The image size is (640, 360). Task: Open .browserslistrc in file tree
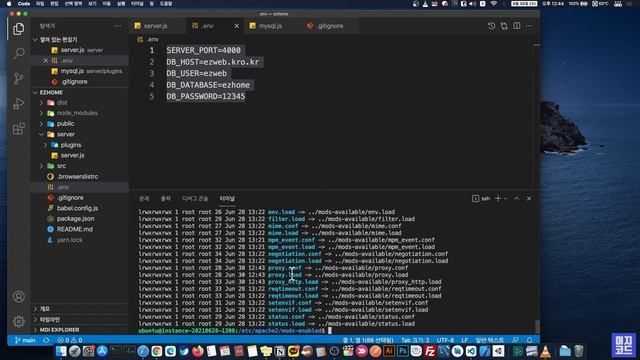tap(78, 177)
